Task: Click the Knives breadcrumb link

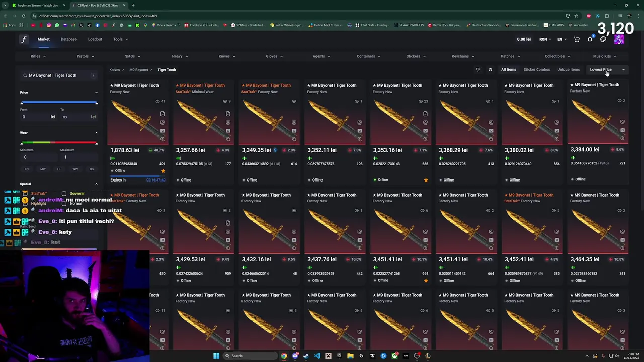Action: point(115,70)
